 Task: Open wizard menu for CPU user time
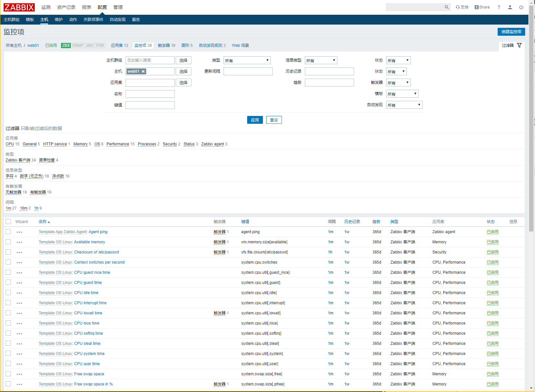[x=19, y=364]
